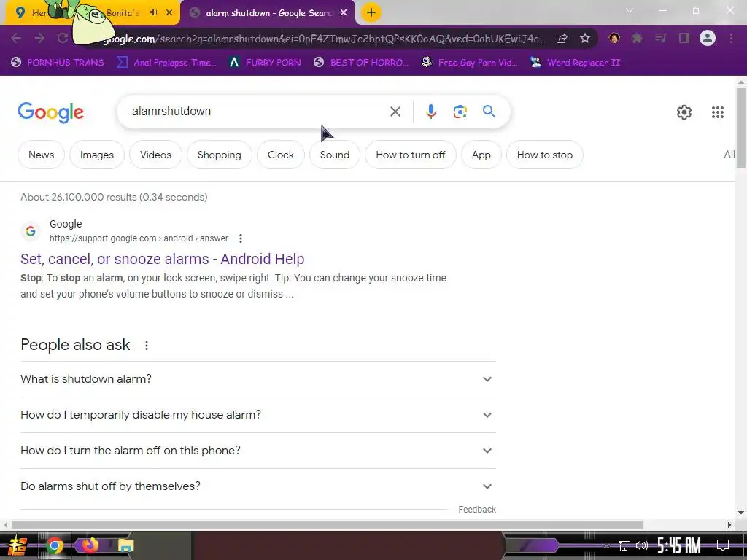Image resolution: width=747 pixels, height=560 pixels.
Task: Filter results by Images
Action: click(97, 155)
